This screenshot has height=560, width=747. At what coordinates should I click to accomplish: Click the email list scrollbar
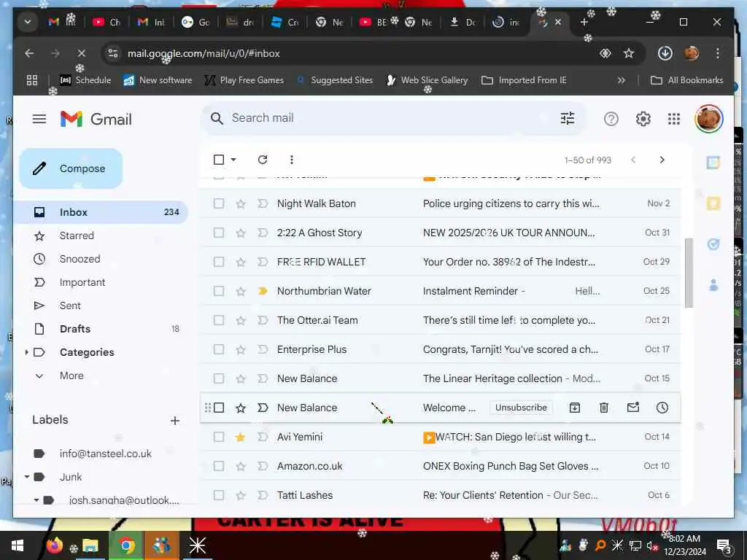click(689, 273)
